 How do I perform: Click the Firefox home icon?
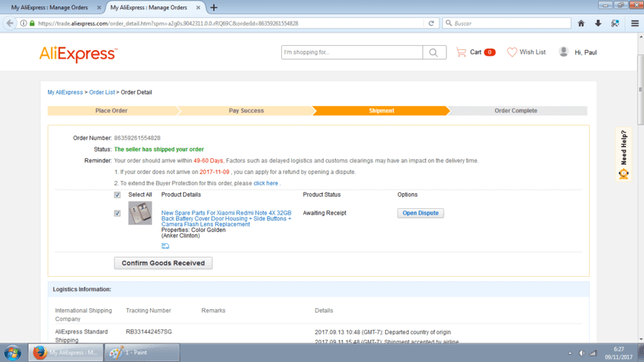point(581,24)
